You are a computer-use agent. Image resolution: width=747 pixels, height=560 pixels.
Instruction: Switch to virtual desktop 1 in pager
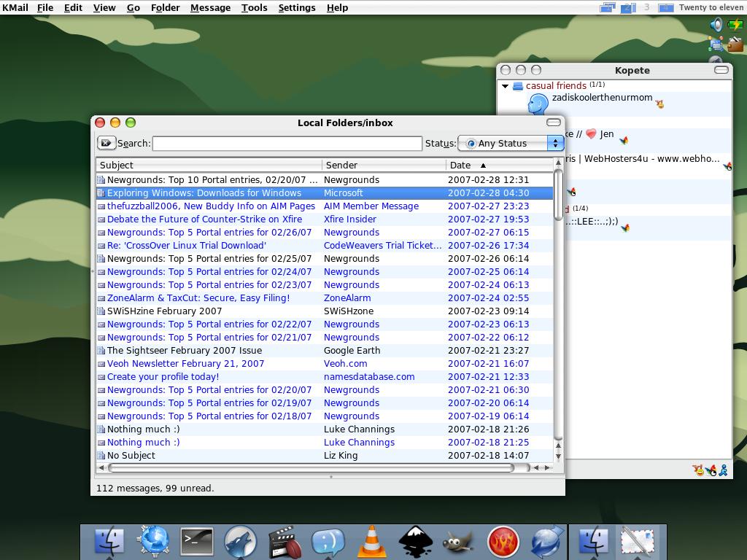(x=608, y=7)
